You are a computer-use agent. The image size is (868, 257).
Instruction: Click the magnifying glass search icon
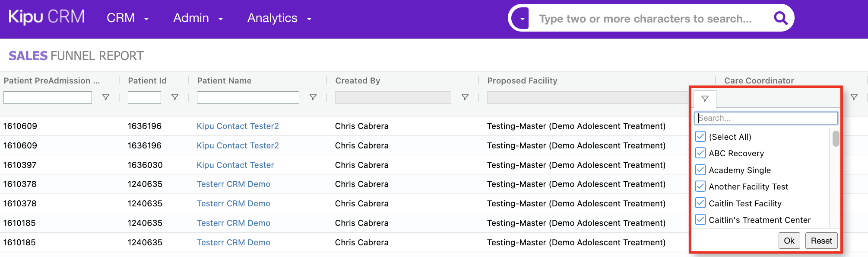(x=780, y=18)
